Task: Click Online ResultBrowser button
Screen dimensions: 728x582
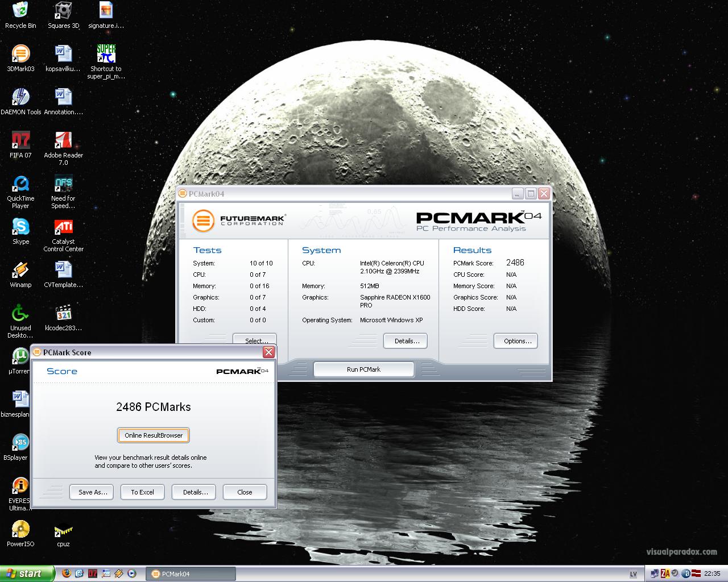Action: (x=154, y=435)
